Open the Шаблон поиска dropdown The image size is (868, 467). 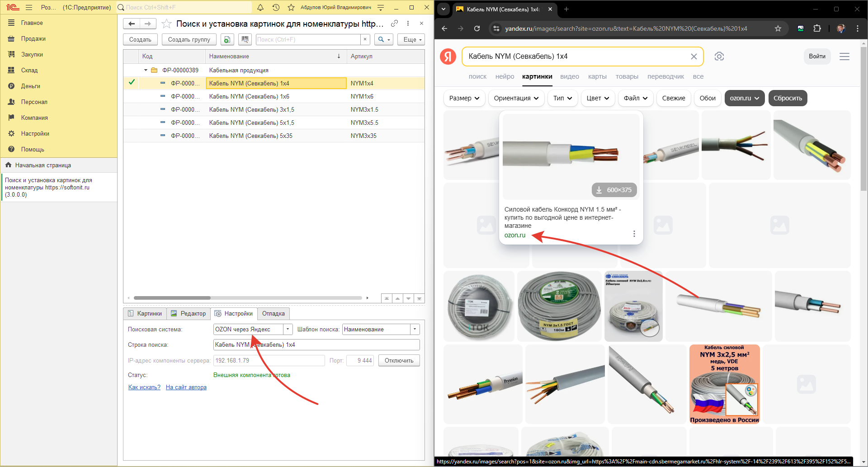point(415,329)
